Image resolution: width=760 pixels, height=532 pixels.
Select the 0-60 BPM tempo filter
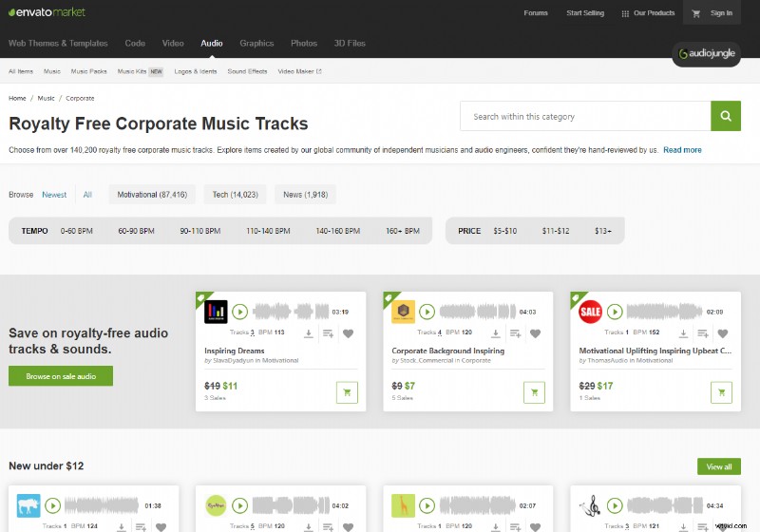click(77, 231)
